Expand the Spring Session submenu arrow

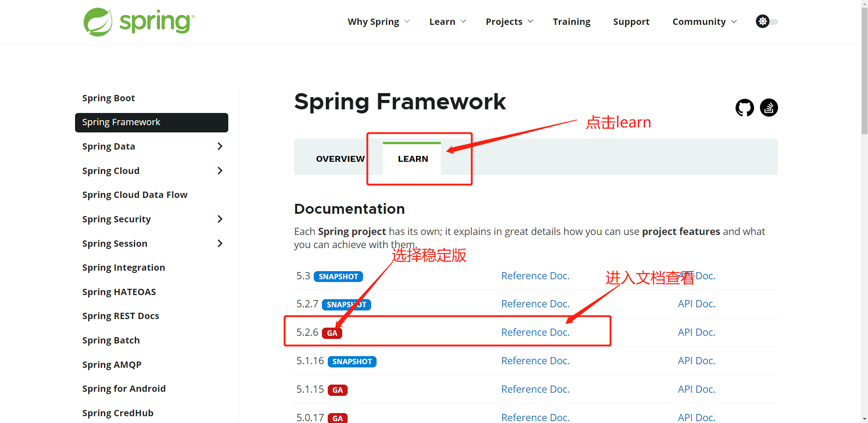[x=220, y=244]
